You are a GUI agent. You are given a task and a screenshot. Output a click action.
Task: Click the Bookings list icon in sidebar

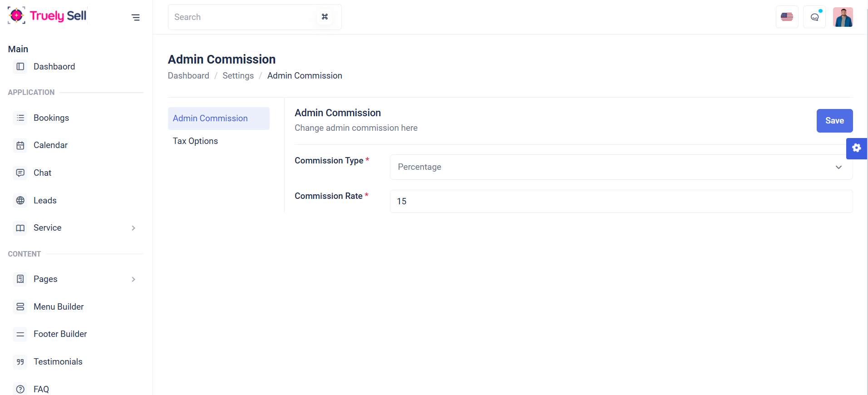click(20, 118)
